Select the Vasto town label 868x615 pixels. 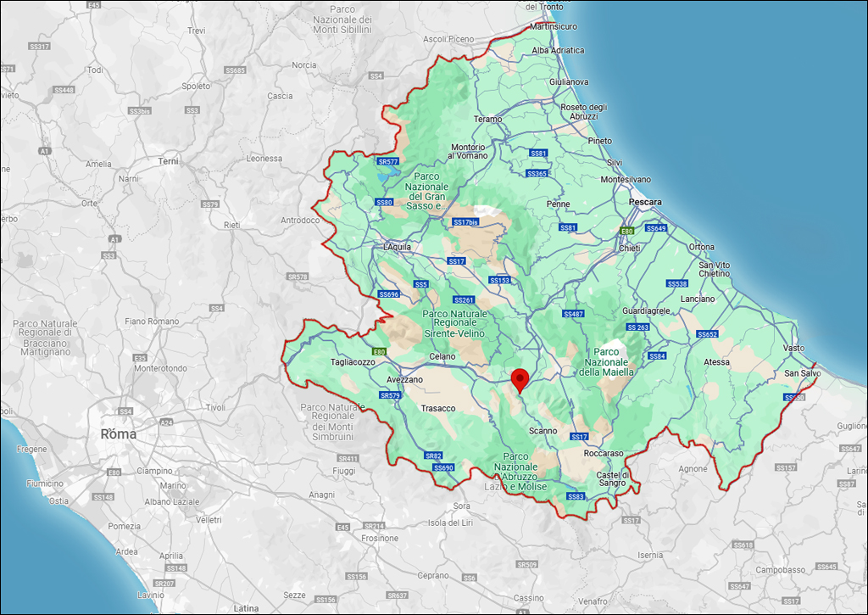[x=793, y=349]
